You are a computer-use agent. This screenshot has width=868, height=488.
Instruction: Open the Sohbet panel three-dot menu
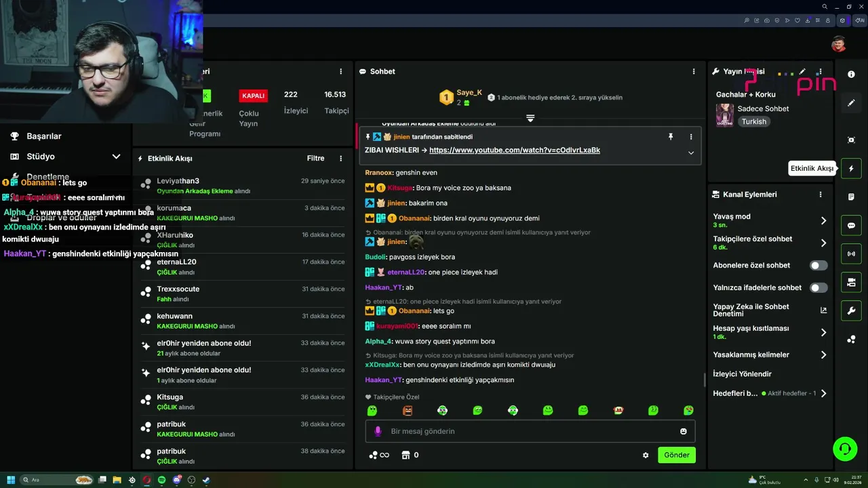coord(693,71)
